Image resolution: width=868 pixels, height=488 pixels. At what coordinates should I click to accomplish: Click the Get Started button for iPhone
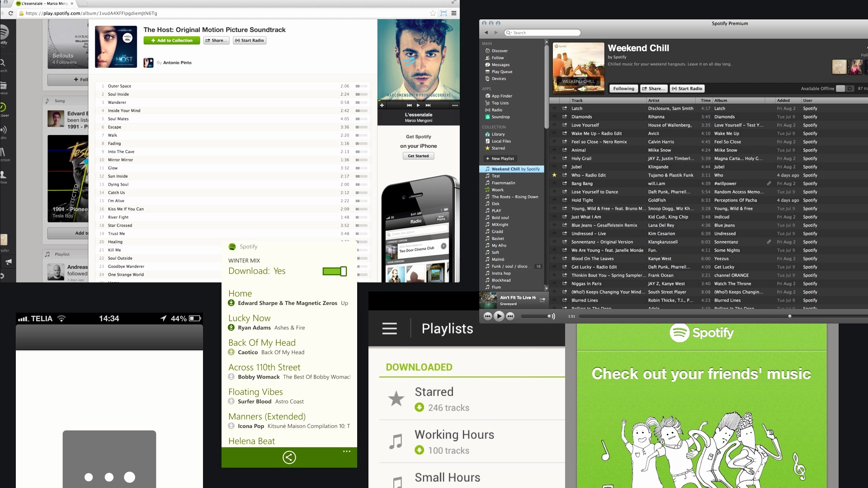tap(418, 155)
